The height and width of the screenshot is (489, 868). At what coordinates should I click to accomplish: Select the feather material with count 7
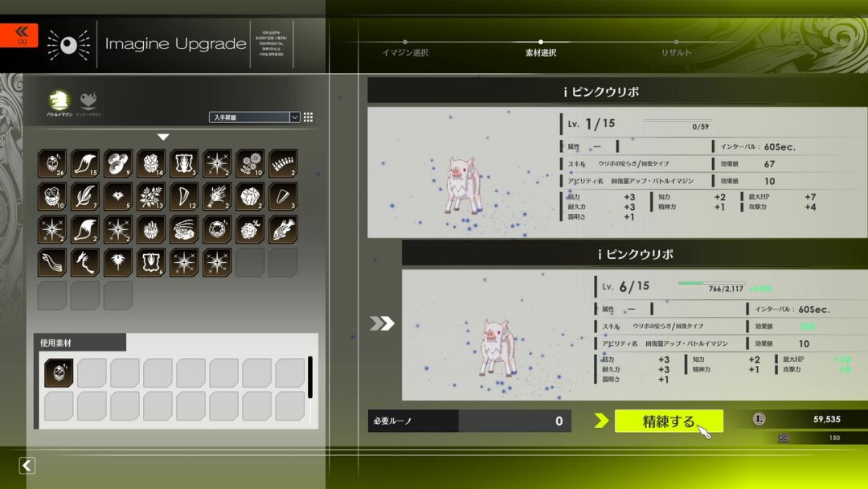pyautogui.click(x=85, y=196)
